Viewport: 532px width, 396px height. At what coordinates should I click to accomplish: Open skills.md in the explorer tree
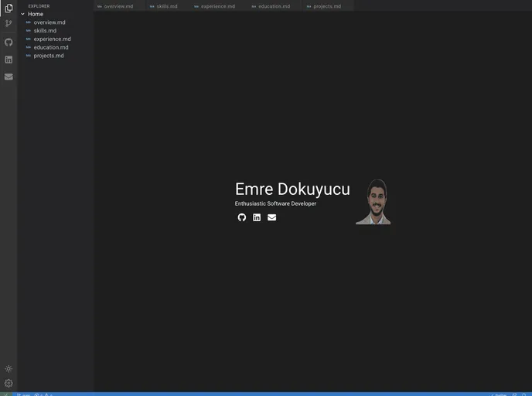pos(45,30)
